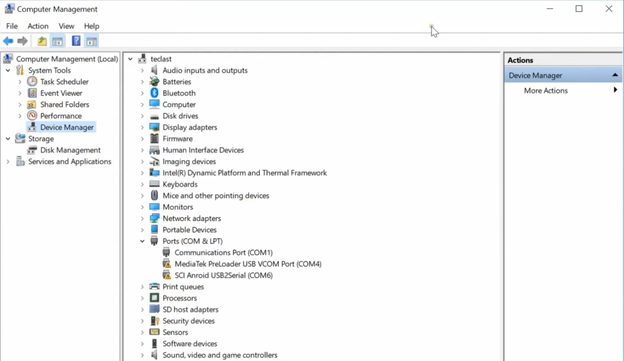Open the Help menu

pos(92,26)
